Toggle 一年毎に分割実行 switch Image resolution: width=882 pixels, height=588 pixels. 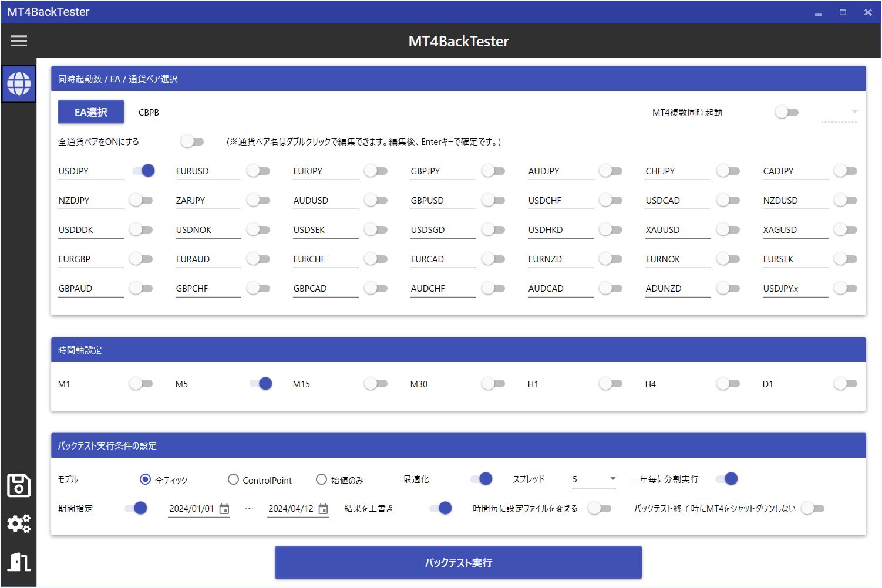[x=726, y=479]
